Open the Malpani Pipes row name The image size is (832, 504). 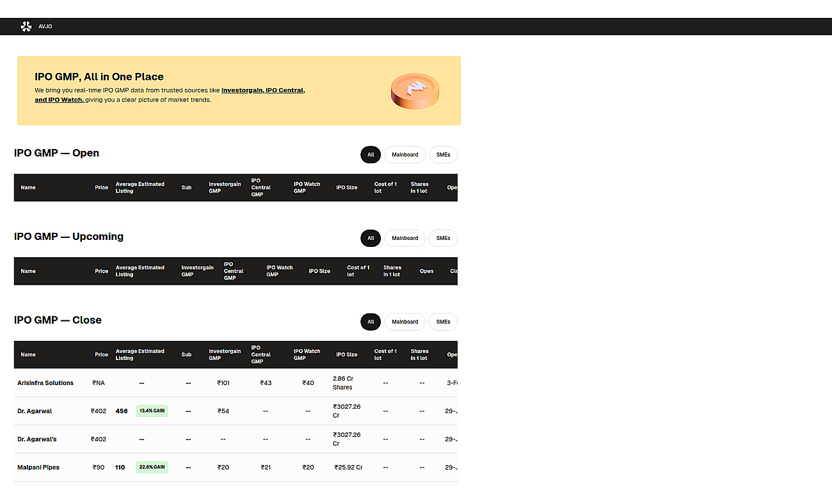38,468
